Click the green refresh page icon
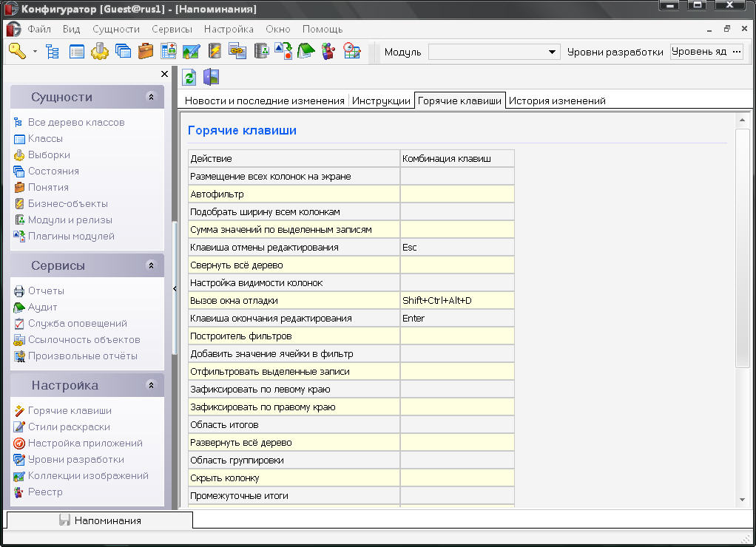 tap(189, 77)
